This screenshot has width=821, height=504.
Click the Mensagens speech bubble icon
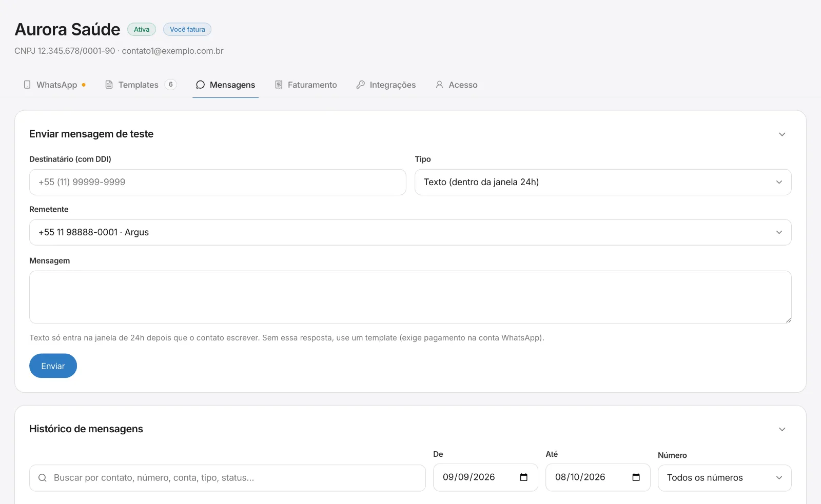[x=200, y=85]
